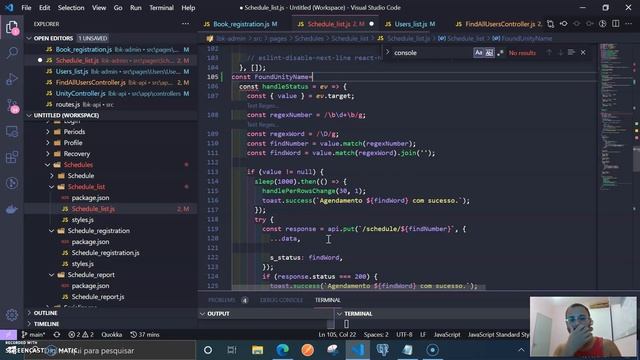Toggle find in selection

(x=571, y=52)
